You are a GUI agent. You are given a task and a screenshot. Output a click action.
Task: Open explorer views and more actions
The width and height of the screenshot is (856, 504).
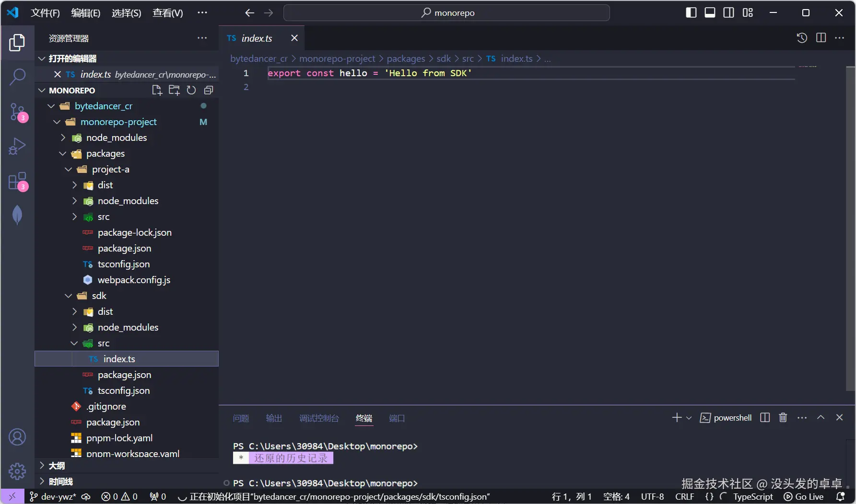pyautogui.click(x=202, y=38)
